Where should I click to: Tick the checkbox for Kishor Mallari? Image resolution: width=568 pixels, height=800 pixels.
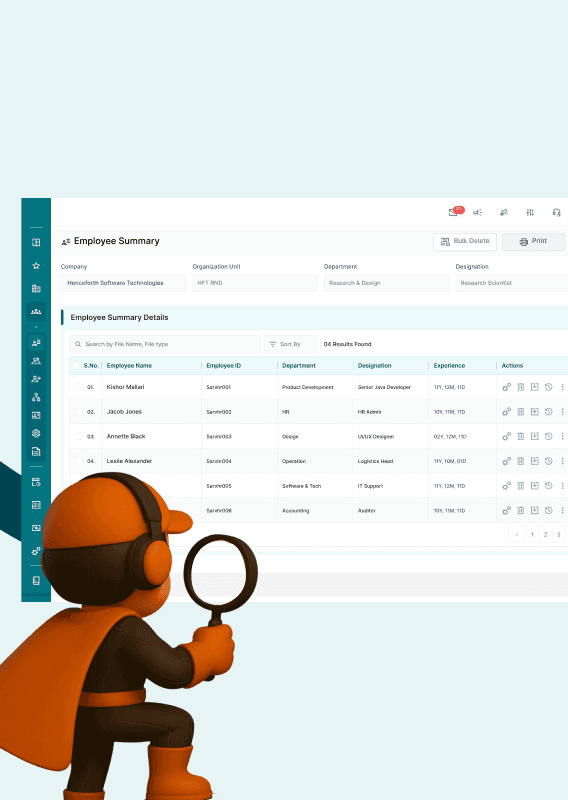[x=79, y=387]
